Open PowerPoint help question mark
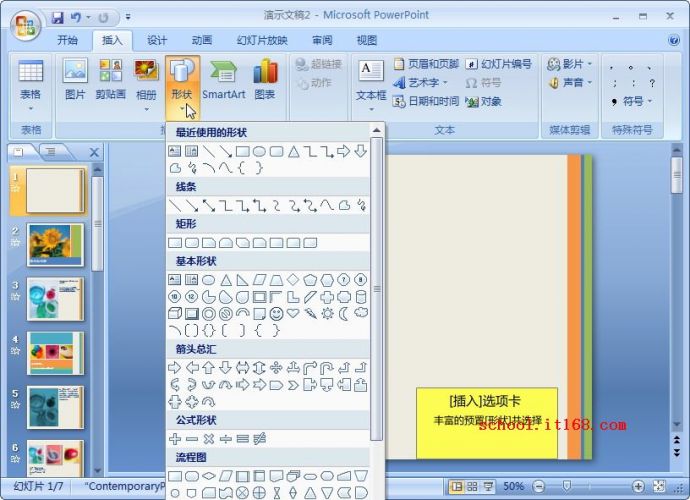The image size is (690, 500). tap(673, 40)
